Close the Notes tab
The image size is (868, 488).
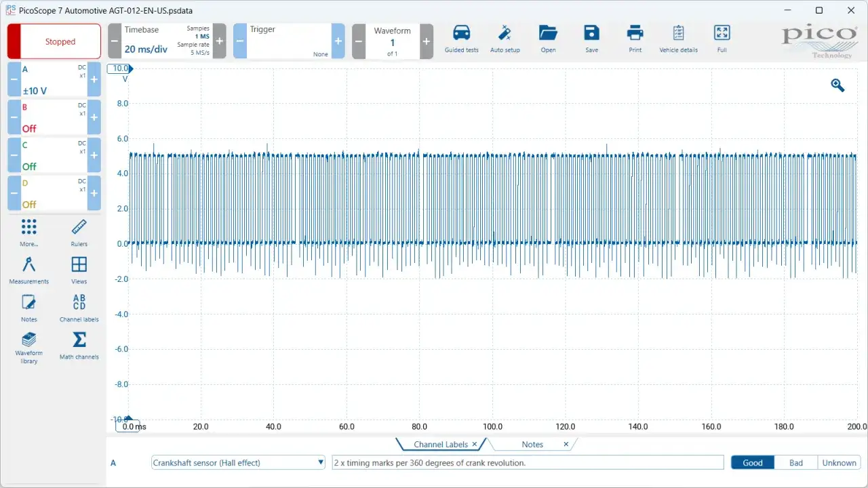pyautogui.click(x=566, y=445)
